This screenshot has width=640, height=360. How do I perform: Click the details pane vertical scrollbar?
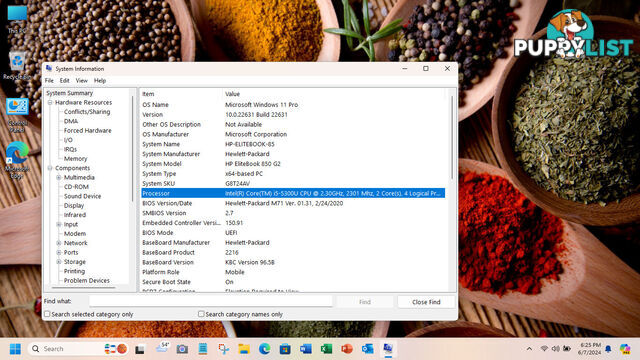click(x=452, y=138)
